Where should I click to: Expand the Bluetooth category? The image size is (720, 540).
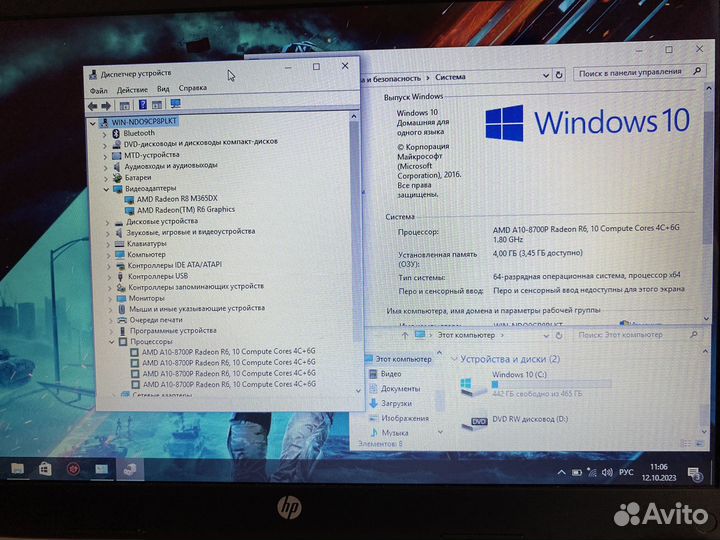pyautogui.click(x=104, y=135)
